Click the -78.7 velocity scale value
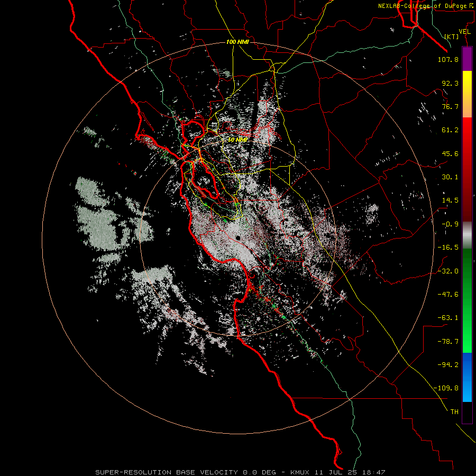This screenshot has width=476, height=476. [448, 342]
